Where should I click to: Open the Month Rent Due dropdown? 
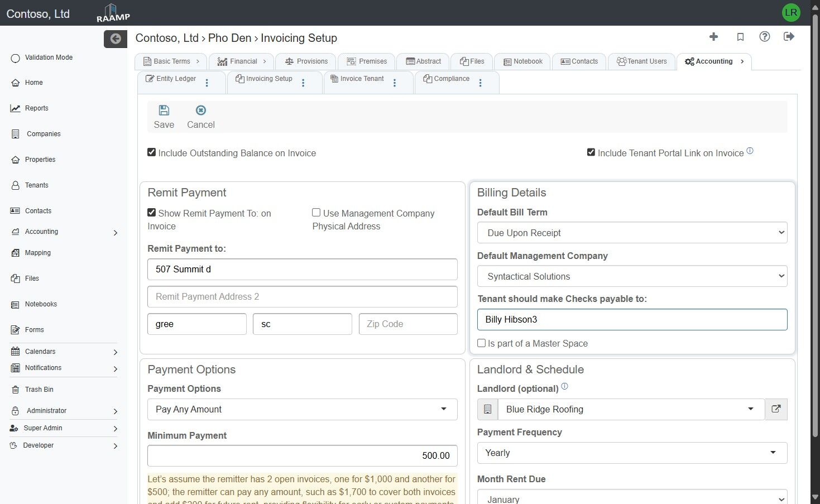[x=632, y=497]
